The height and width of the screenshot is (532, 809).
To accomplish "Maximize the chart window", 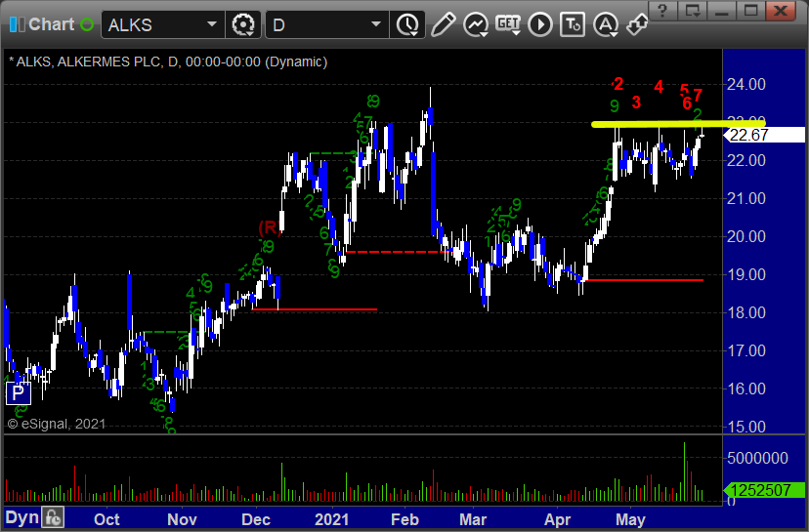I will click(x=750, y=11).
